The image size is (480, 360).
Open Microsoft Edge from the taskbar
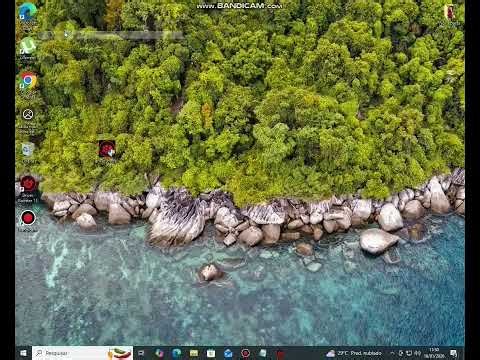(177, 353)
